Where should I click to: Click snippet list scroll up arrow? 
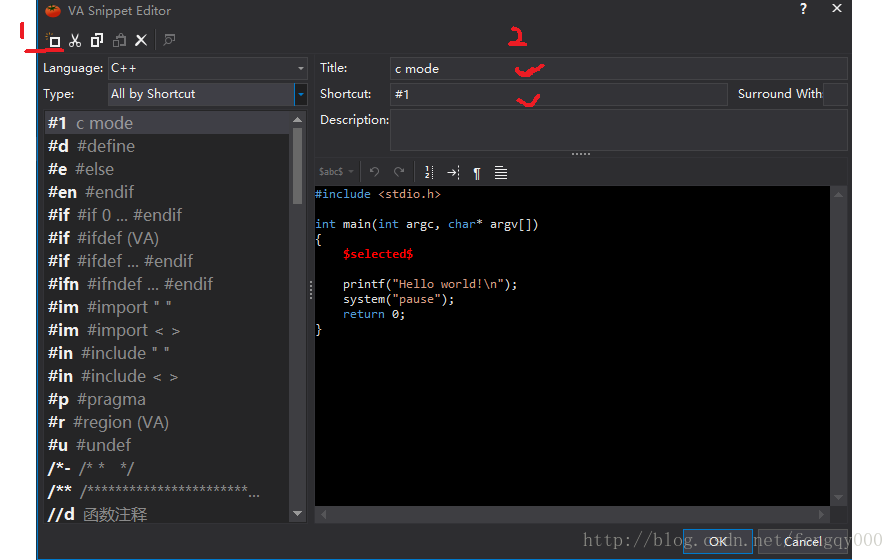point(297,119)
